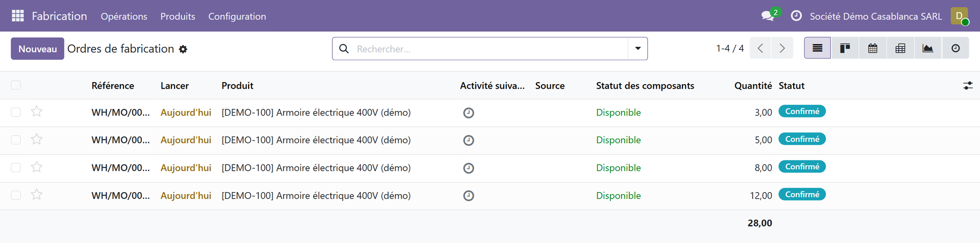Open optional columns settings icon

(968, 86)
